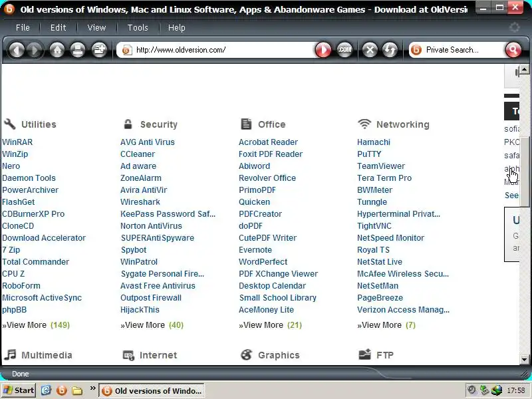
Task: Click the browser Back arrow button
Action: pos(17,51)
